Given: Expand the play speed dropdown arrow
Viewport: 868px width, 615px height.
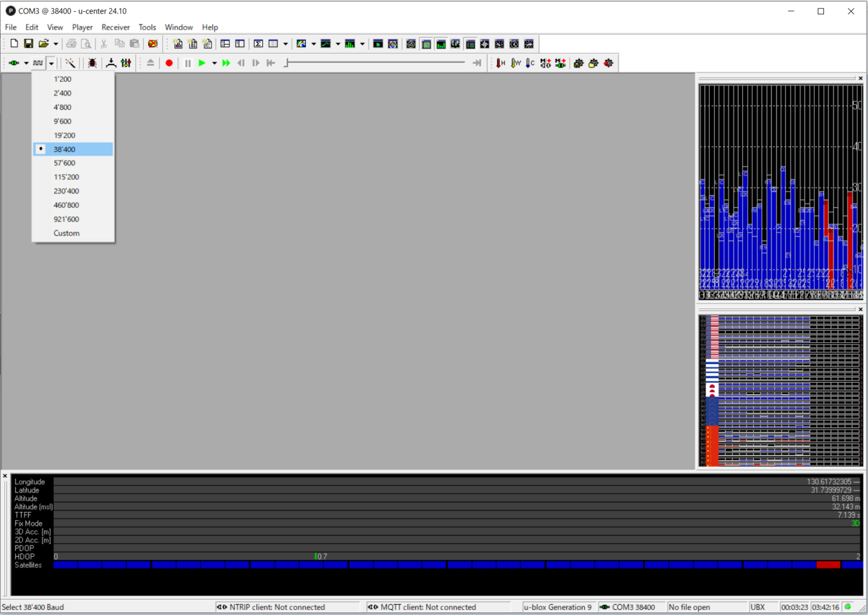Looking at the screenshot, I should tap(214, 63).
